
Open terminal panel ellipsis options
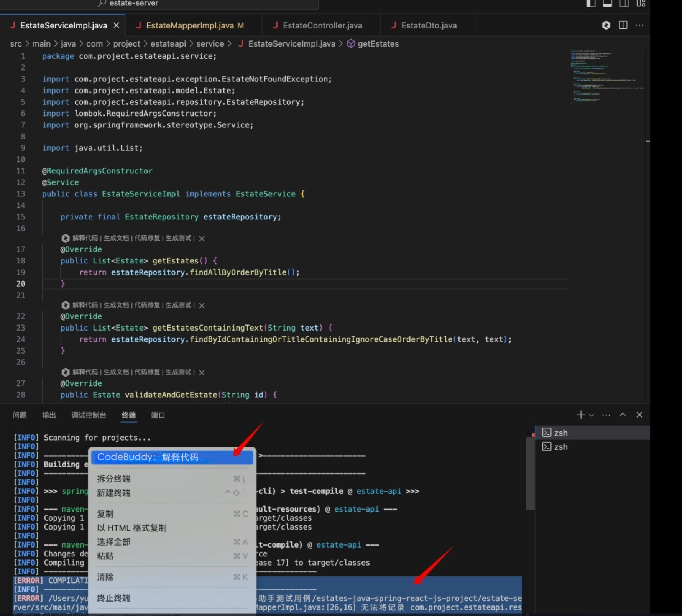606,415
